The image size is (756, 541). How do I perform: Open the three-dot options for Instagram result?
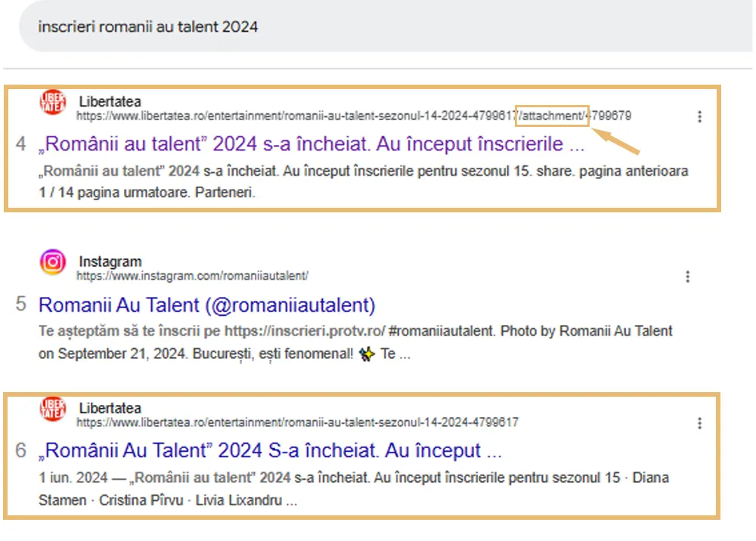[x=687, y=277]
